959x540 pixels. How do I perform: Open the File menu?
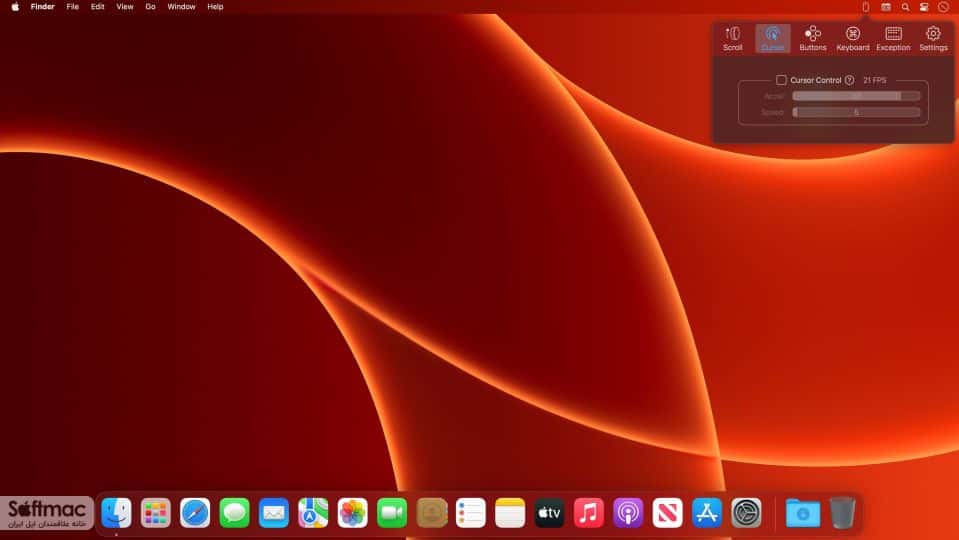click(73, 7)
